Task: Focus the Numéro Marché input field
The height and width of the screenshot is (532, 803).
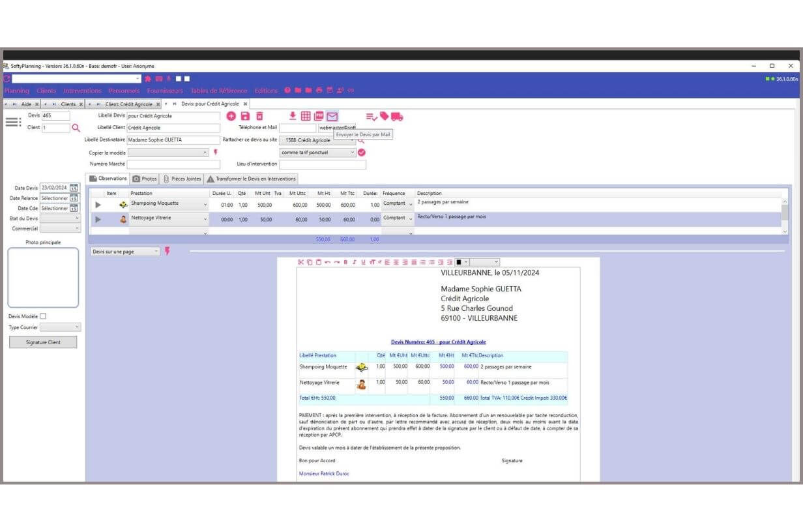Action: (173, 164)
